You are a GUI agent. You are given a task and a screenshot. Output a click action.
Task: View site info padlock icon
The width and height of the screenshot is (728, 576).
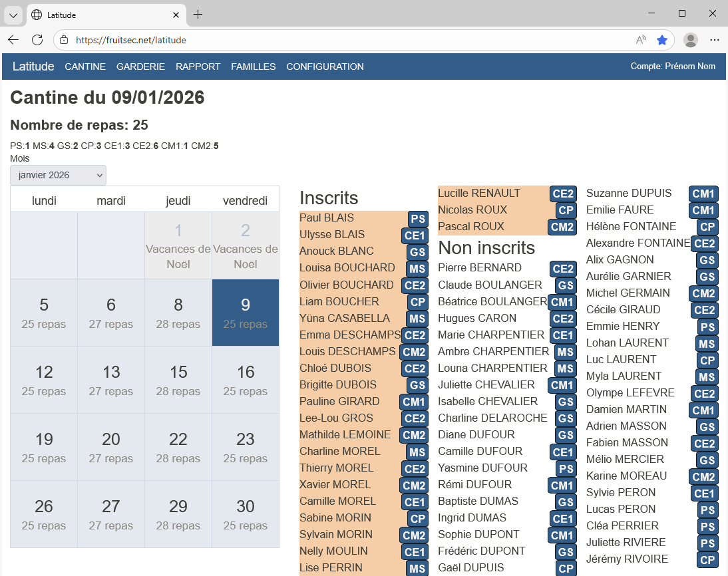coord(65,40)
